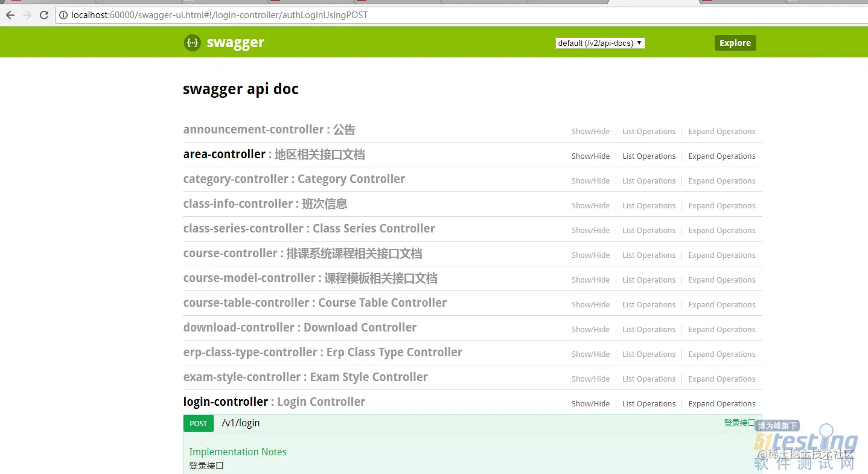Collapse login-controller section heading

[274, 402]
